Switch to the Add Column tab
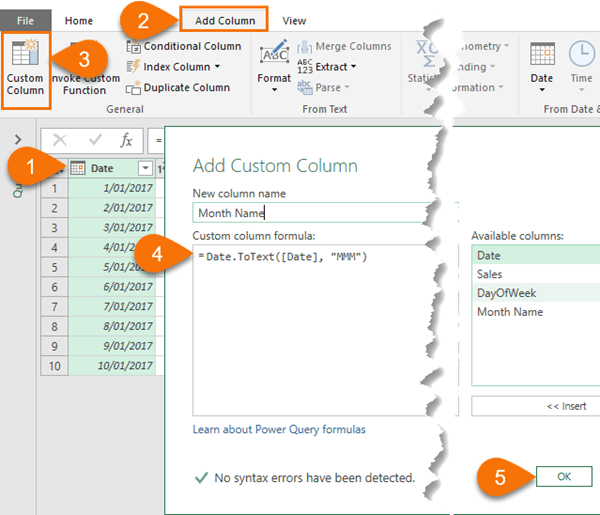600x515 pixels. (x=225, y=20)
